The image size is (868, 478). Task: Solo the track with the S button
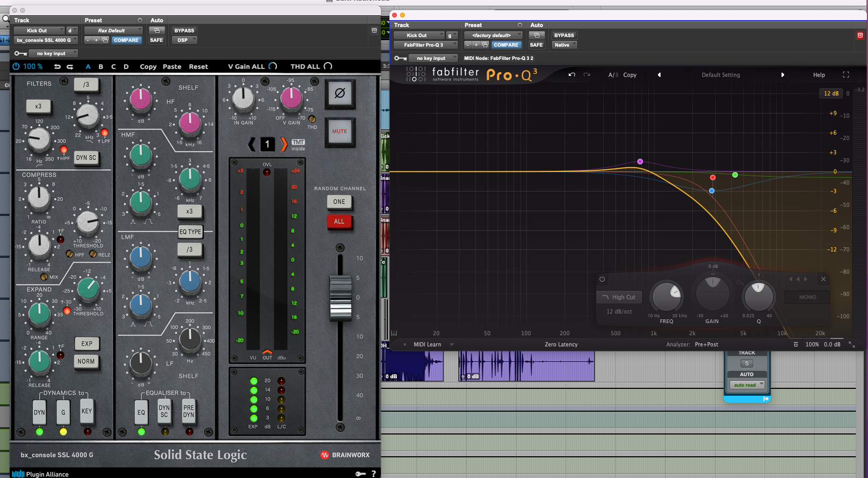pos(747,363)
